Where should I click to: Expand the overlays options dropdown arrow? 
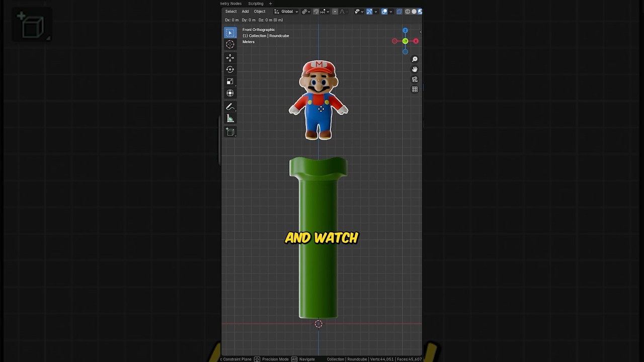tap(391, 12)
